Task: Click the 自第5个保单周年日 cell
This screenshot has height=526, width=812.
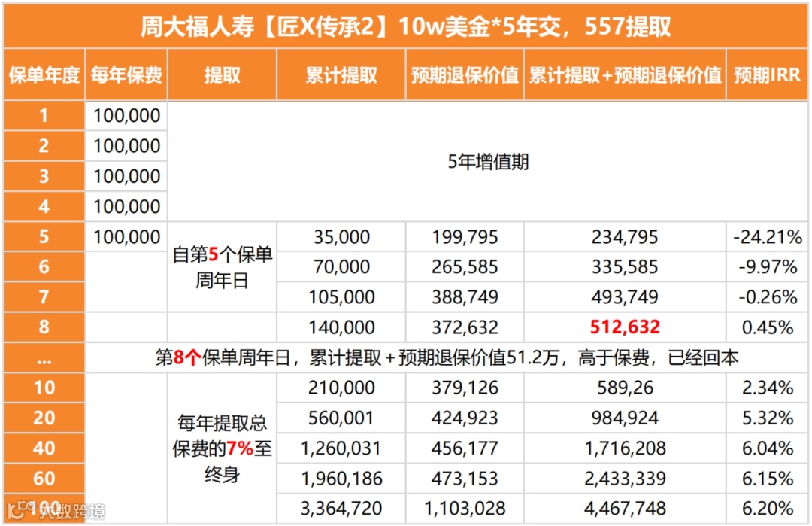Action: (x=222, y=267)
